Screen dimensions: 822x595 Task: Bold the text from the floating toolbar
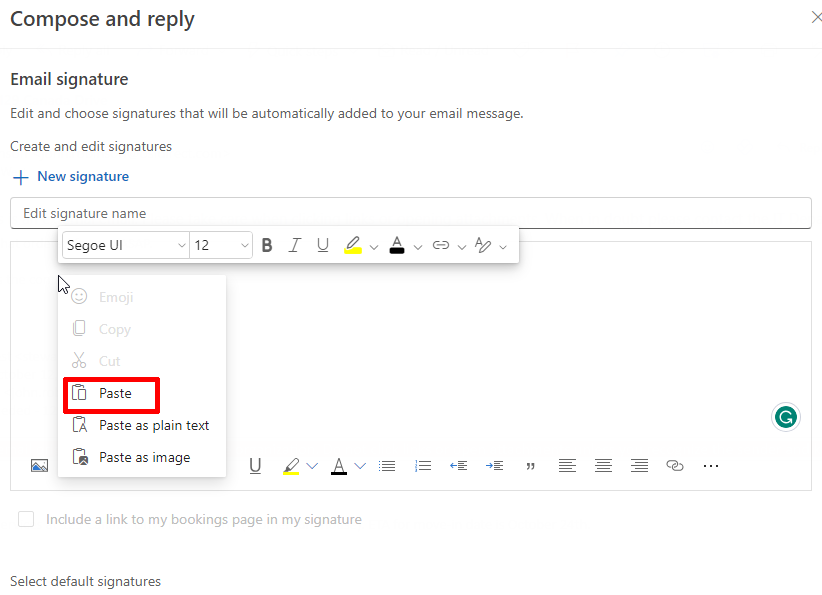[x=267, y=245]
